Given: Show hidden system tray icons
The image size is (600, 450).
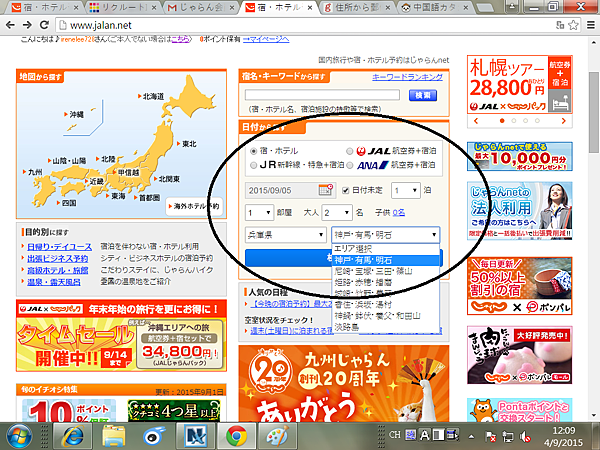Looking at the screenshot, I should (471, 436).
